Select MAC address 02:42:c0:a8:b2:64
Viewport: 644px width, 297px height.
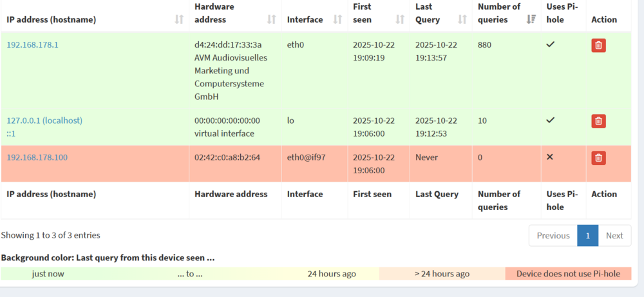click(227, 157)
